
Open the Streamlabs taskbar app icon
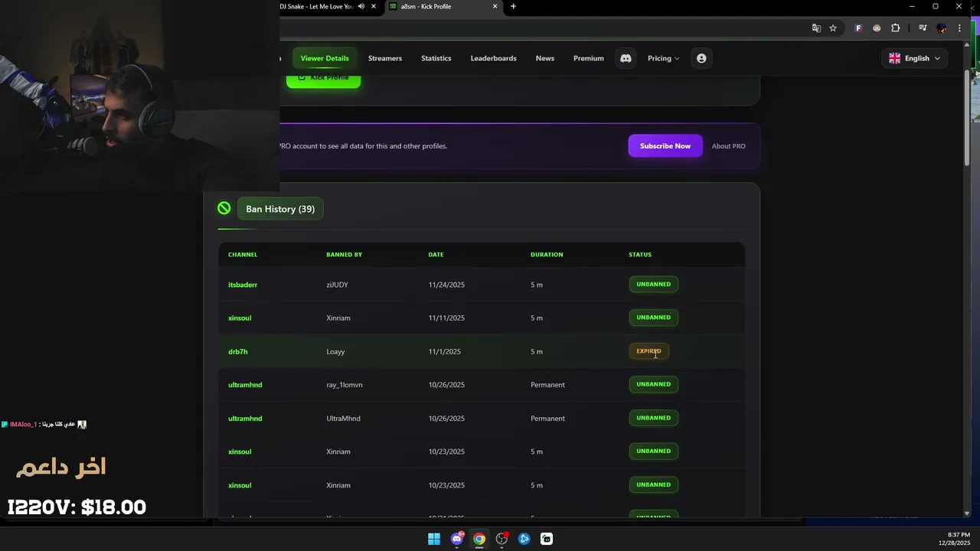click(547, 539)
